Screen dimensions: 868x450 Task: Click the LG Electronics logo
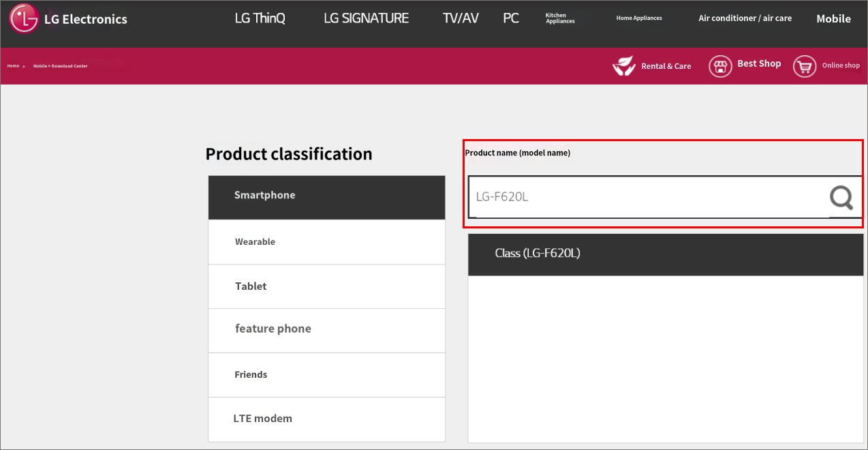click(x=68, y=19)
